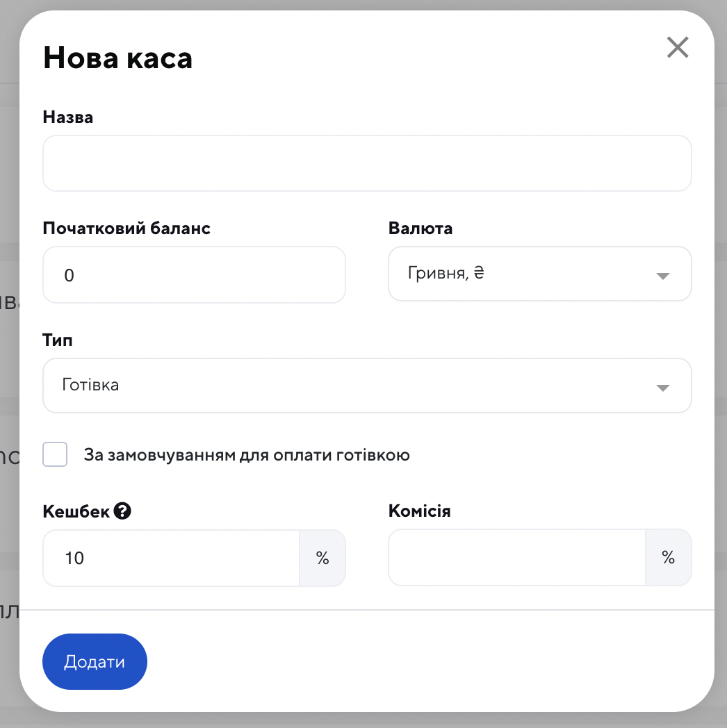The image size is (727, 728).
Task: Close the Нова каса dialog
Action: click(678, 47)
